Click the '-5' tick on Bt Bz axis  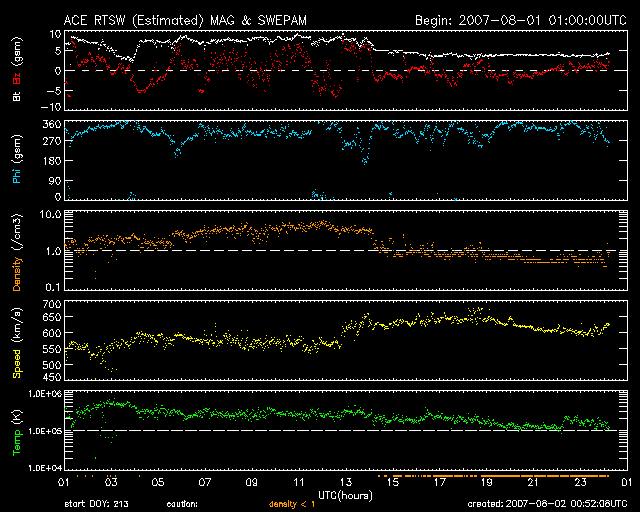(54, 90)
